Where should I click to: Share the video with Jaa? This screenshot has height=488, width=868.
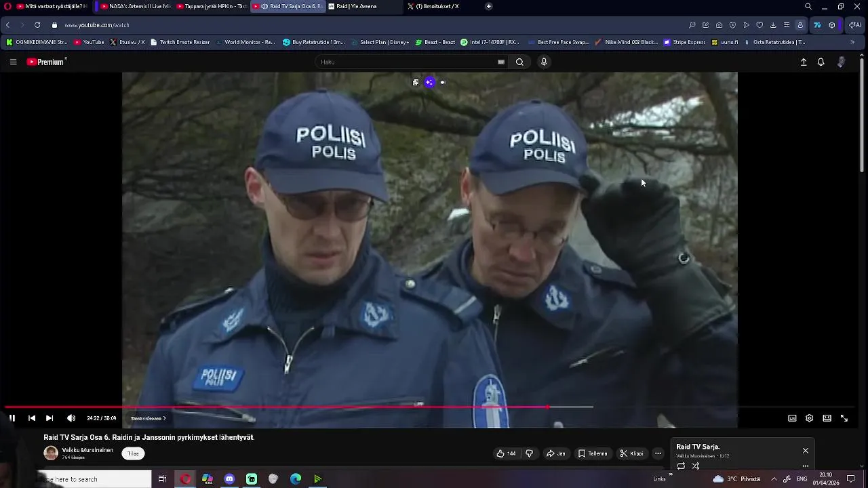coord(555,453)
